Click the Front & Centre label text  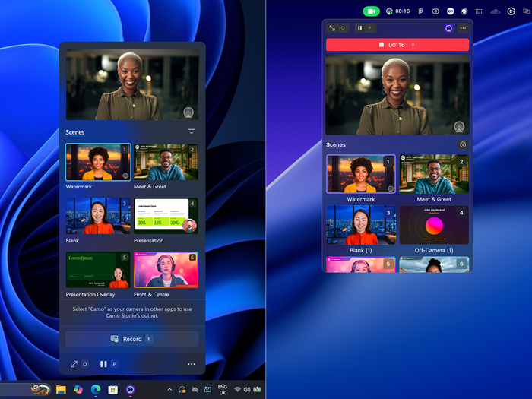click(151, 295)
